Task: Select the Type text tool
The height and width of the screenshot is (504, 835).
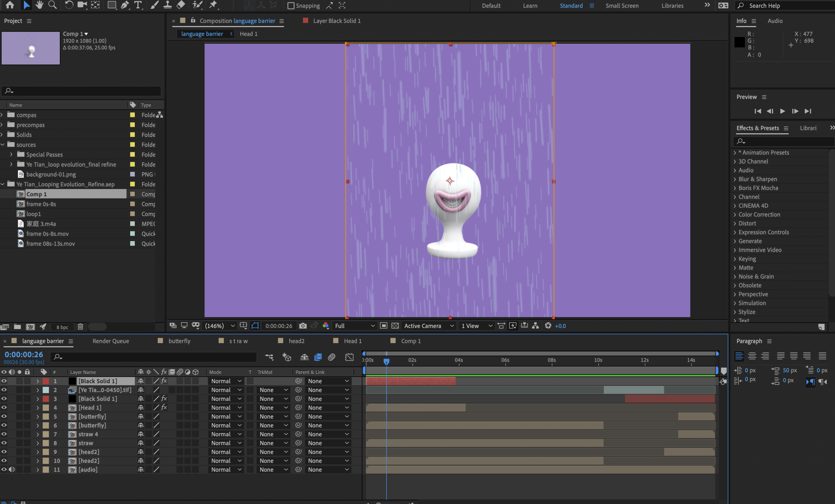Action: 138,5
